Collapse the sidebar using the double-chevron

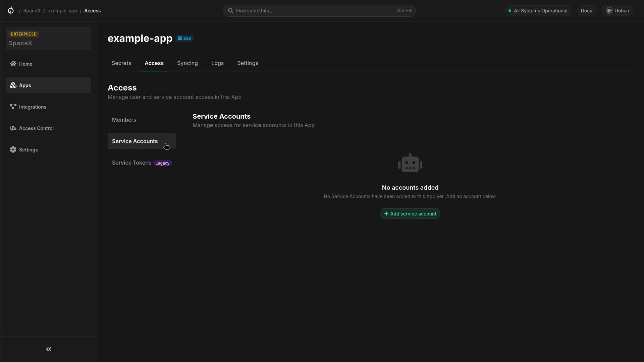48,349
